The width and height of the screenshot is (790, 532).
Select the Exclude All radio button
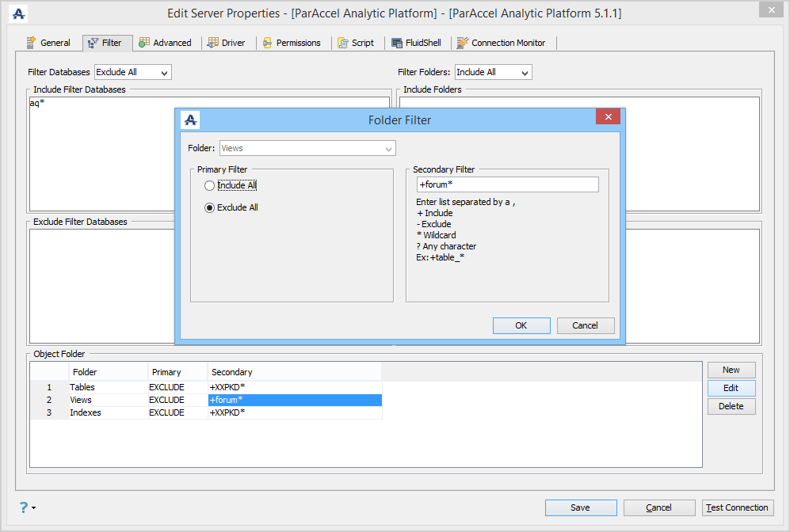point(210,207)
